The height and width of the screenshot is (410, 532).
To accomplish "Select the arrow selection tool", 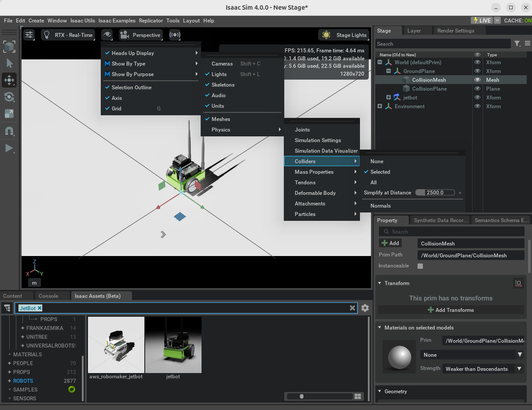I will [9, 63].
